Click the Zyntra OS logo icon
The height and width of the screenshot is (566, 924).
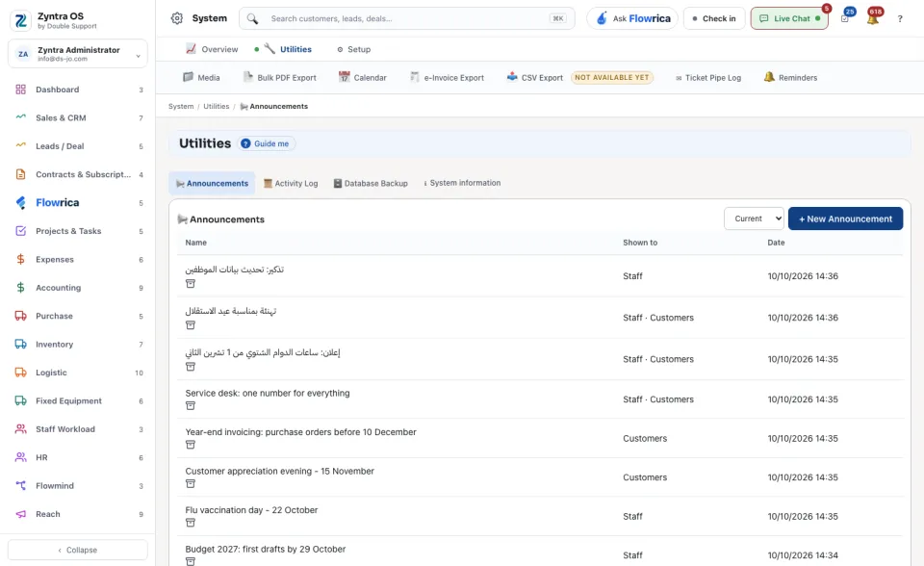[x=20, y=20]
